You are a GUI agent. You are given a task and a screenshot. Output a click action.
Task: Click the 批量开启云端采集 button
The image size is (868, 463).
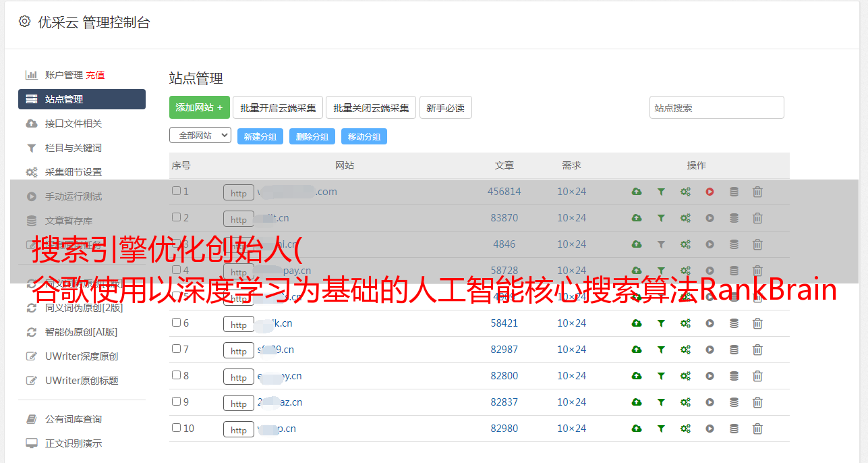[278, 107]
